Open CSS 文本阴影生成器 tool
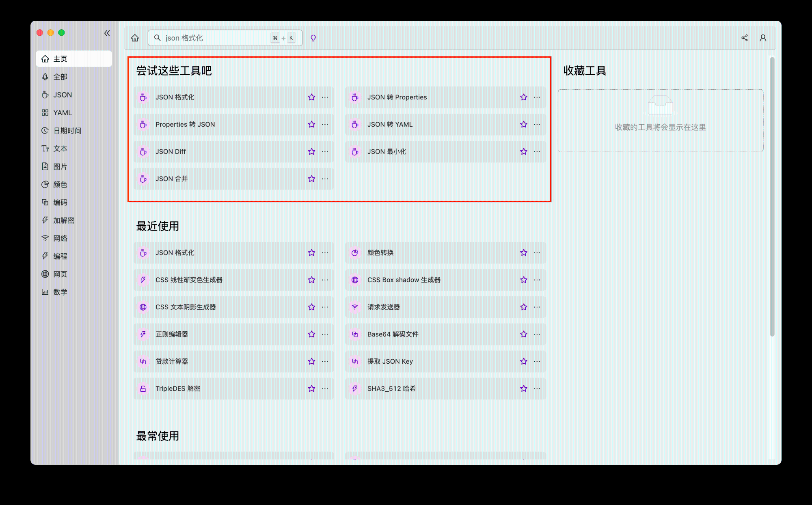Viewport: 812px width, 505px height. pyautogui.click(x=234, y=307)
